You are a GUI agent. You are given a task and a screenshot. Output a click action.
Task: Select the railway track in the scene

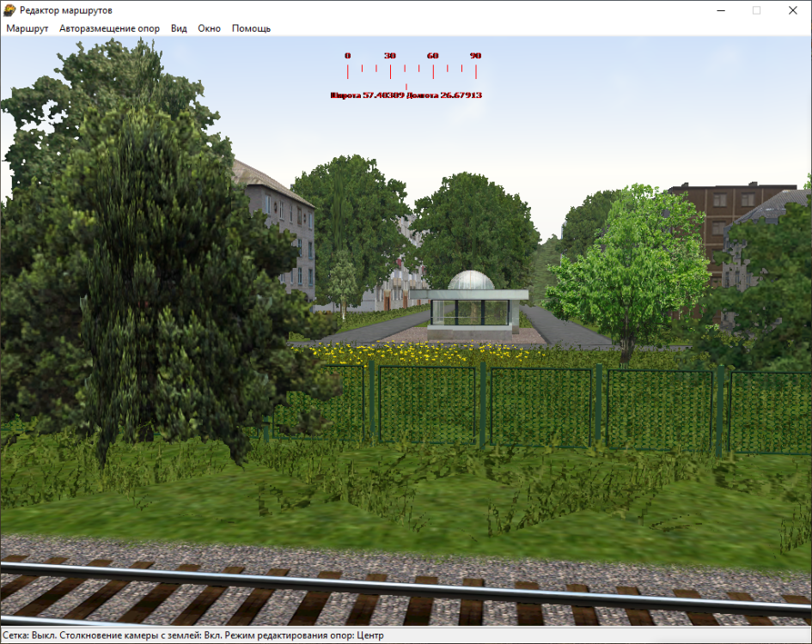tap(404, 592)
